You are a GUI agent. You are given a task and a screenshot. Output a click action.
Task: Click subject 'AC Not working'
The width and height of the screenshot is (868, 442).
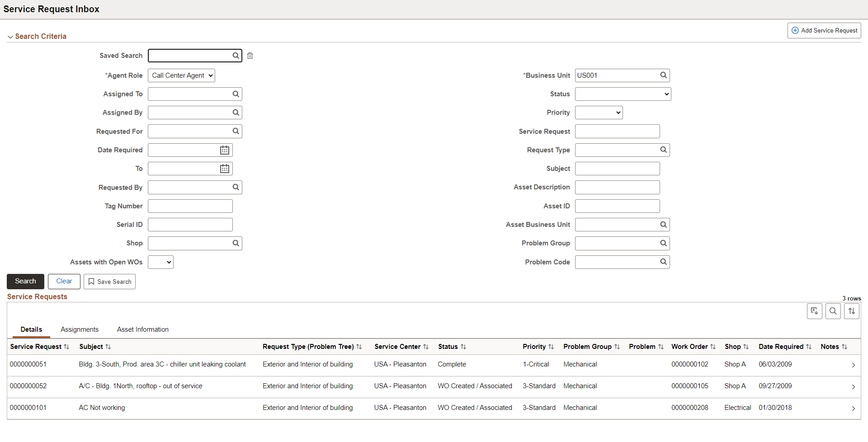(102, 408)
